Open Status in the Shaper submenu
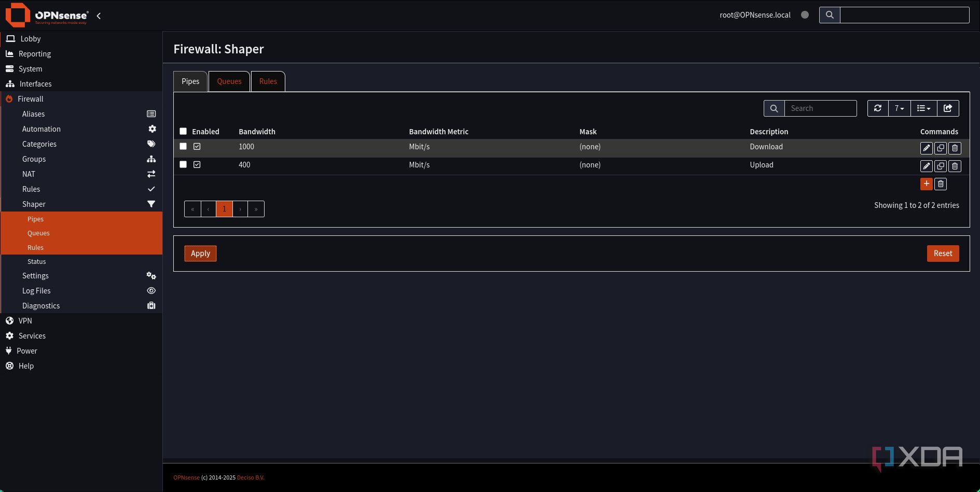The image size is (980, 492). [x=81, y=262]
